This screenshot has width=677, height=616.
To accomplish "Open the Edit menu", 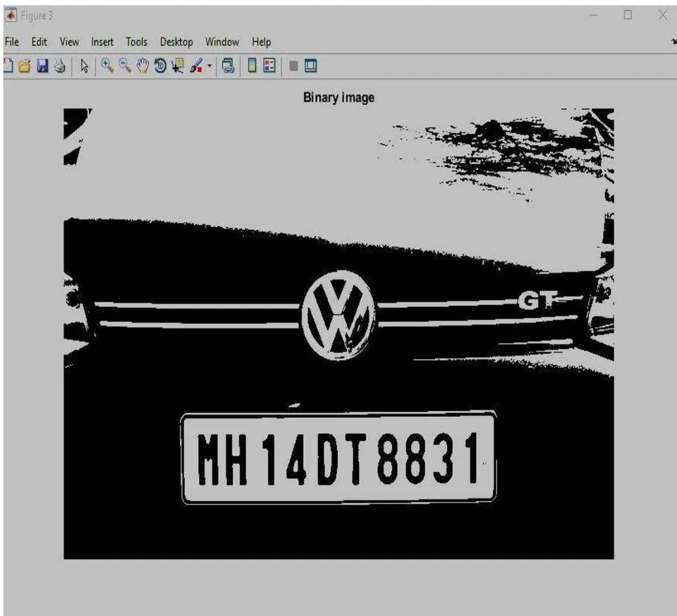I will click(39, 42).
